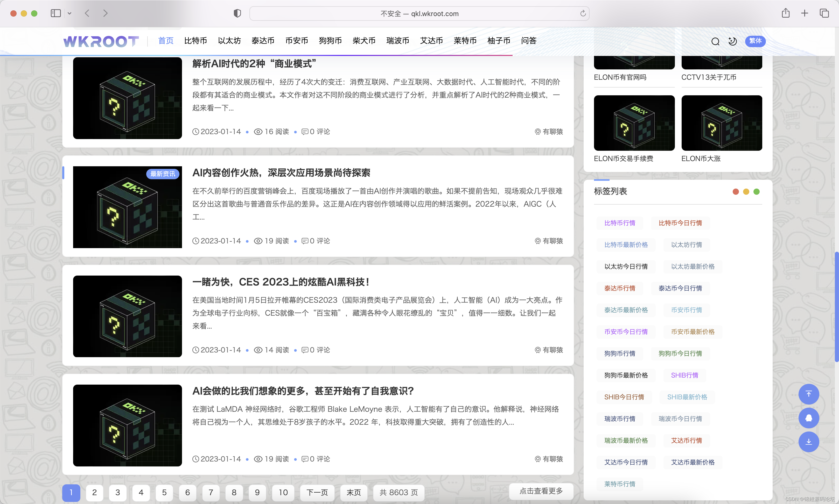Open Safari privacy shield icon
The image size is (839, 504).
point(237,13)
